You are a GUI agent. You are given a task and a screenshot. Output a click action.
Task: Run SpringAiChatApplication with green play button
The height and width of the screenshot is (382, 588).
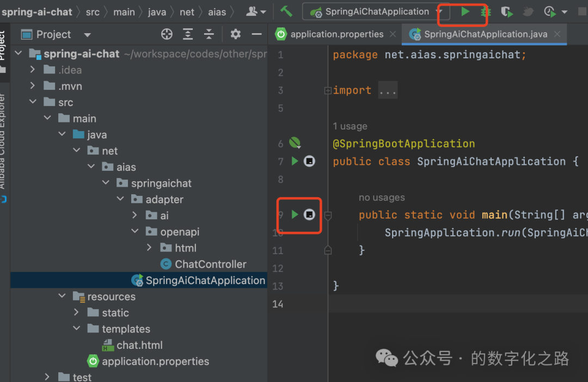click(x=465, y=11)
